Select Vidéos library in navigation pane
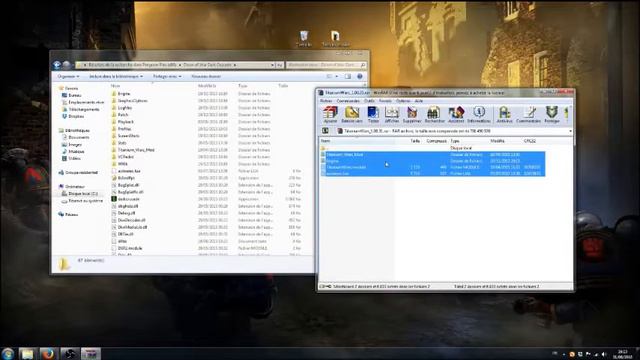The width and height of the screenshot is (640, 360). pos(71,158)
